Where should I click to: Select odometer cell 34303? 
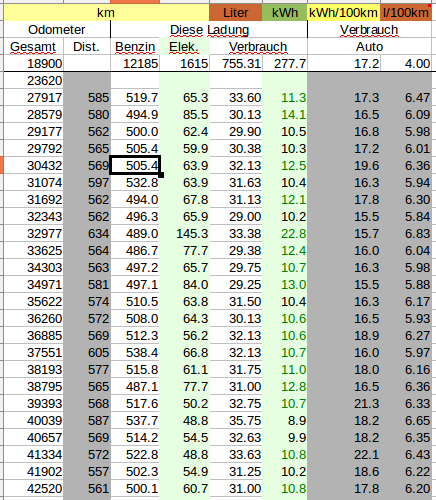point(33,268)
